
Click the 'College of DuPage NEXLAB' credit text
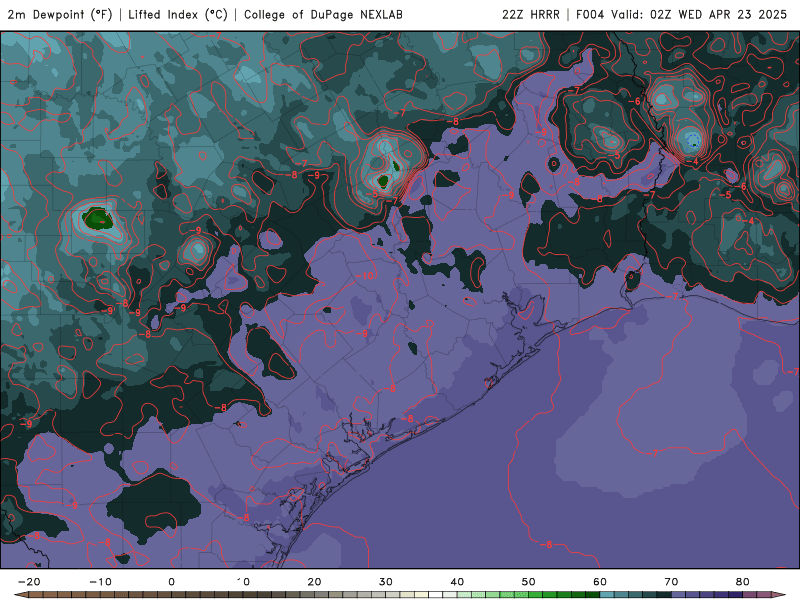coord(323,14)
